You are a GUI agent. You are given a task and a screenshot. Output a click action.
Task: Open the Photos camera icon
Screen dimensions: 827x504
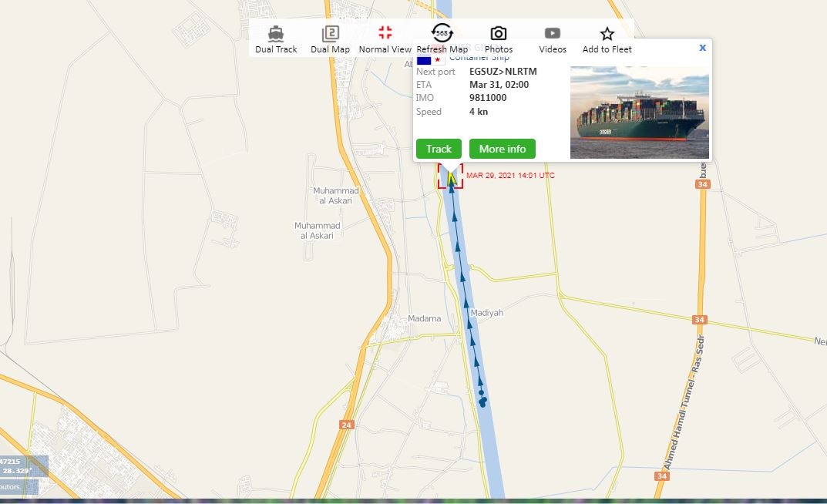point(499,34)
